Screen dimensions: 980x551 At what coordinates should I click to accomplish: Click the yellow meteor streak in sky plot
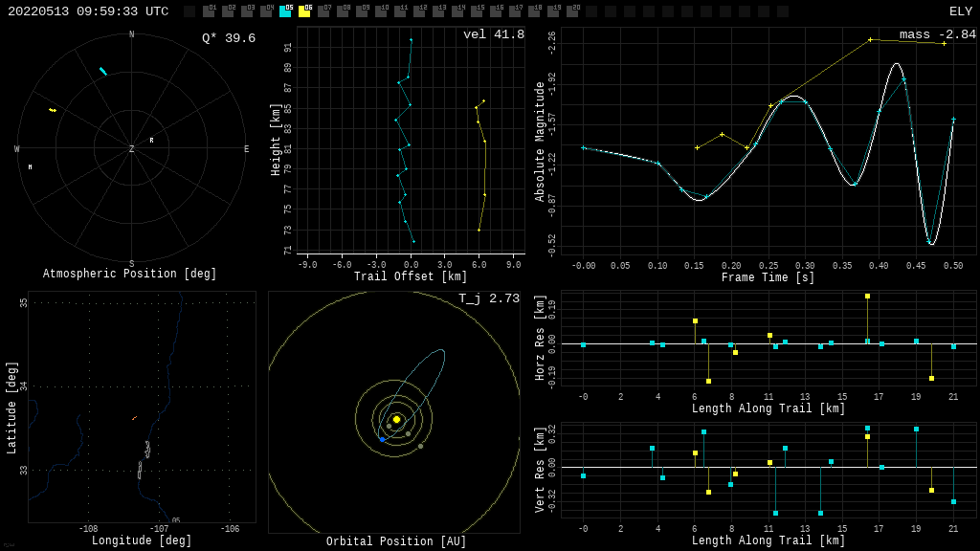click(53, 110)
